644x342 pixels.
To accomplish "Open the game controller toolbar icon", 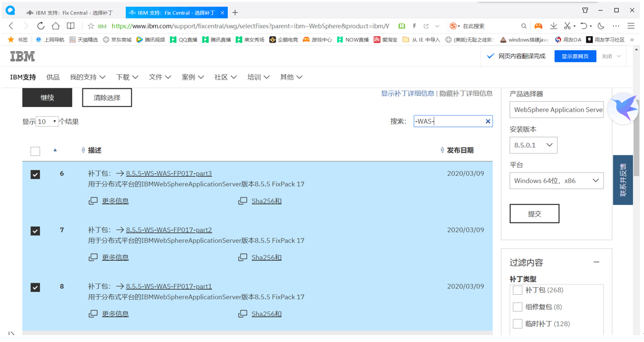I will click(538, 26).
